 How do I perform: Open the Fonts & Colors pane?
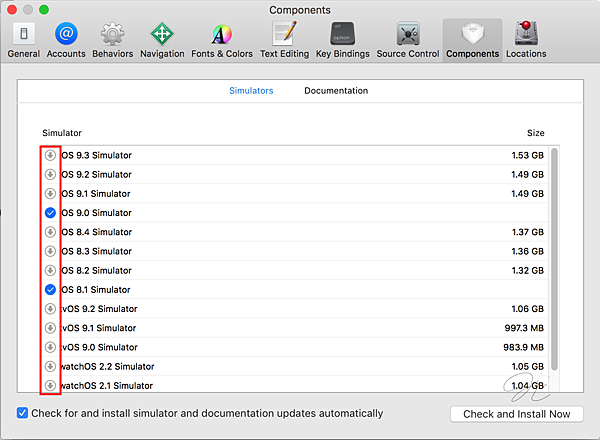(x=222, y=40)
